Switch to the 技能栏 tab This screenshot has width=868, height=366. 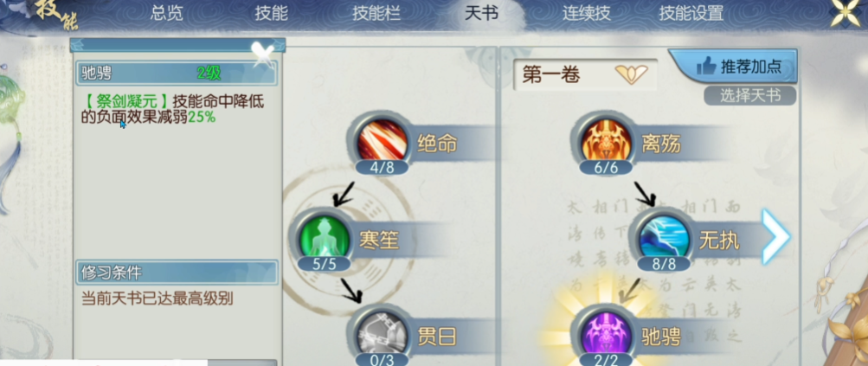[x=376, y=13]
